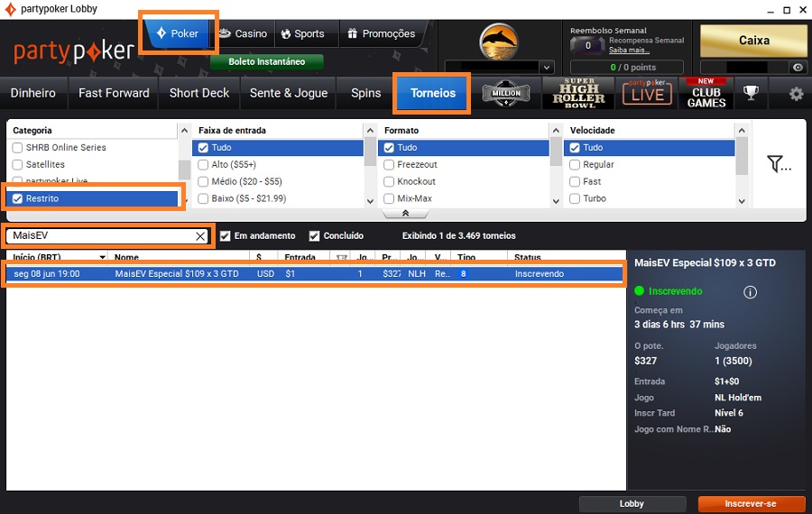Click the Lobby button
This screenshot has height=514, width=812.
[632, 504]
